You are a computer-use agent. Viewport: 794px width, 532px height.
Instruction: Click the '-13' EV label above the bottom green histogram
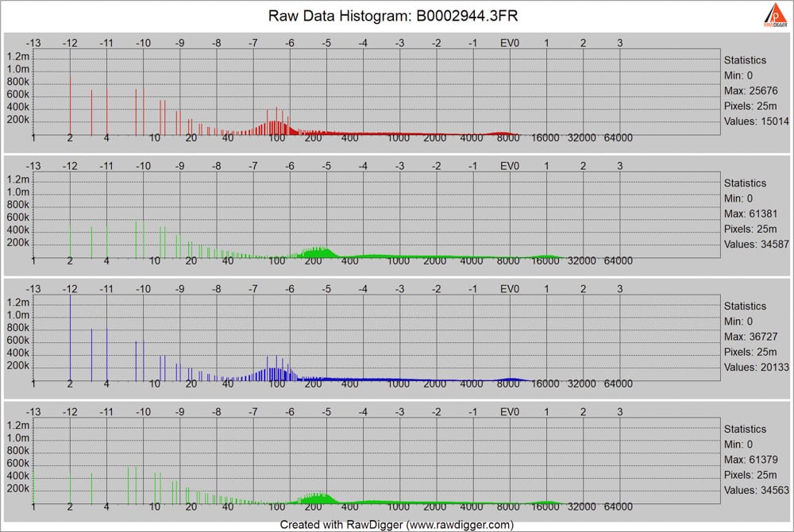33,412
